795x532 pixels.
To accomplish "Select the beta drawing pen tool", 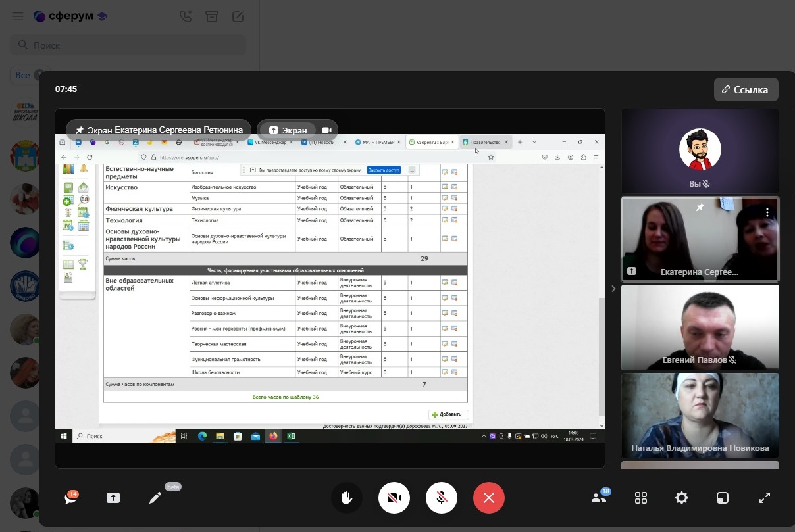I will pos(155,498).
